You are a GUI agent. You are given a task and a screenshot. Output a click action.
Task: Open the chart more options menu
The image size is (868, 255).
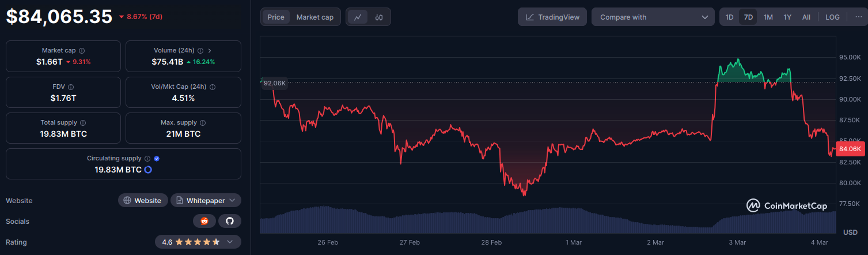(858, 17)
